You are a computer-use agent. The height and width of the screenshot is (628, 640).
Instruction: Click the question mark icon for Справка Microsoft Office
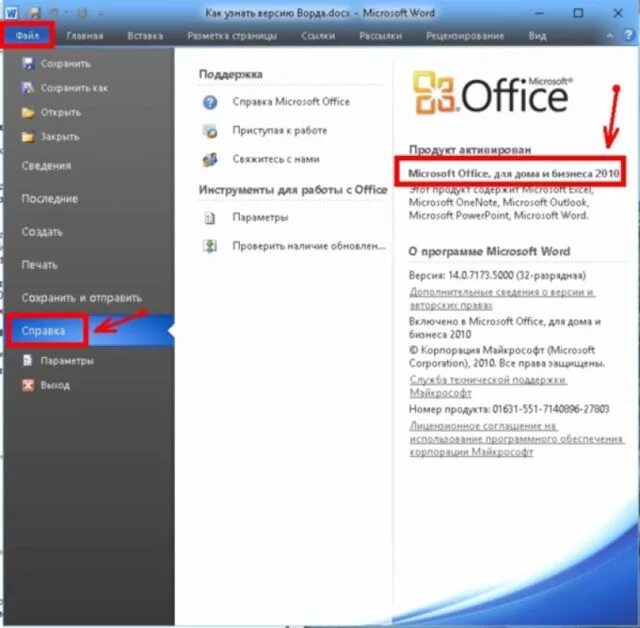coord(210,102)
